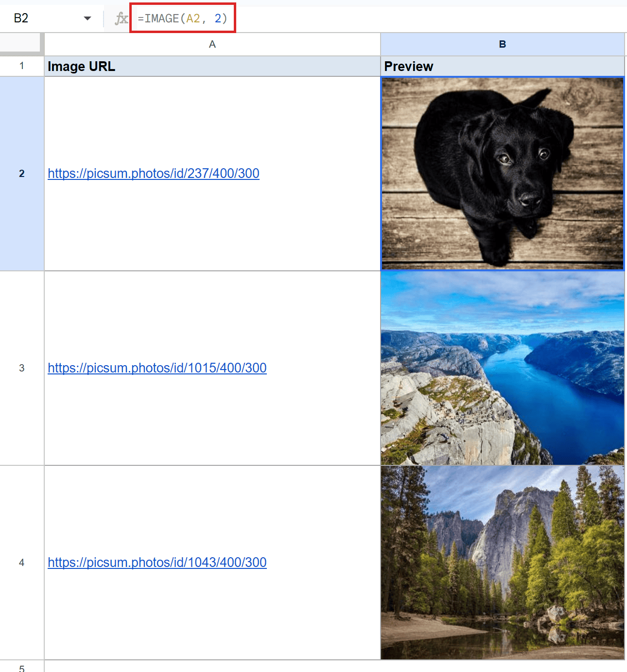
Task: Click the fx function icon
Action: tap(121, 18)
